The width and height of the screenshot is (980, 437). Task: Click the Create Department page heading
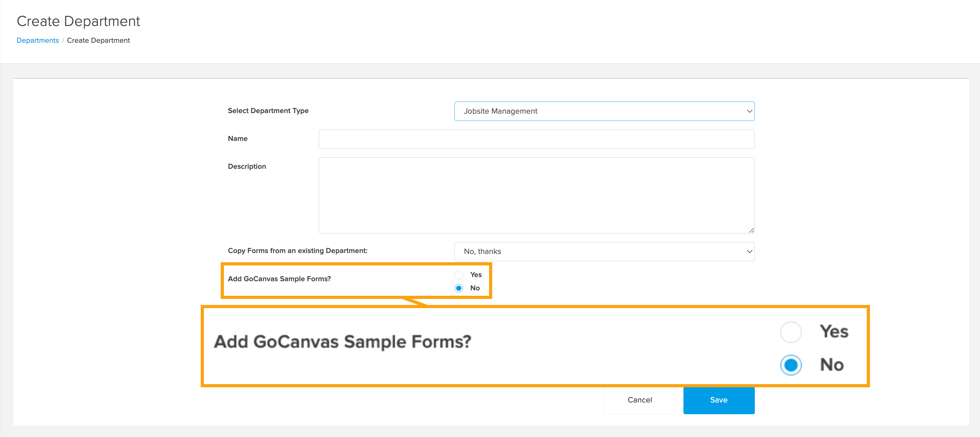point(78,21)
